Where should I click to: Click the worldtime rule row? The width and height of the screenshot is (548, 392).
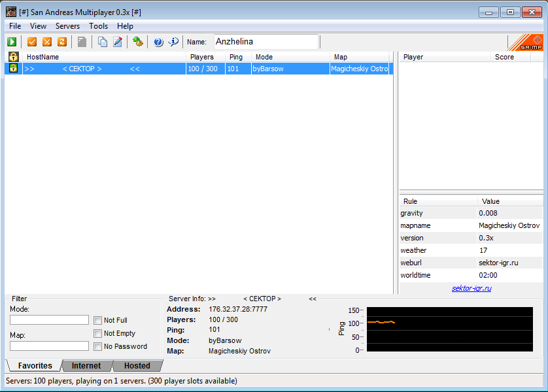tap(471, 275)
